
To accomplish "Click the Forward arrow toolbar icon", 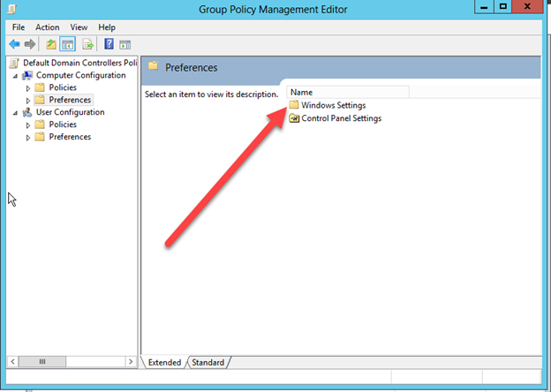I will pos(30,44).
